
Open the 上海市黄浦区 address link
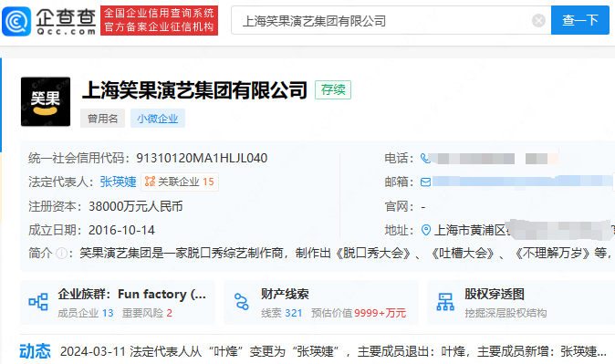[471, 230]
